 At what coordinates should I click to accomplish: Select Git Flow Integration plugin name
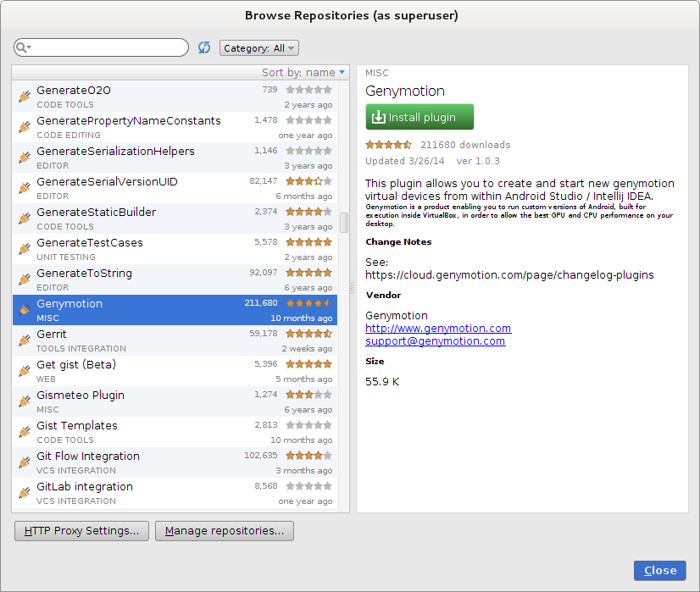(88, 456)
